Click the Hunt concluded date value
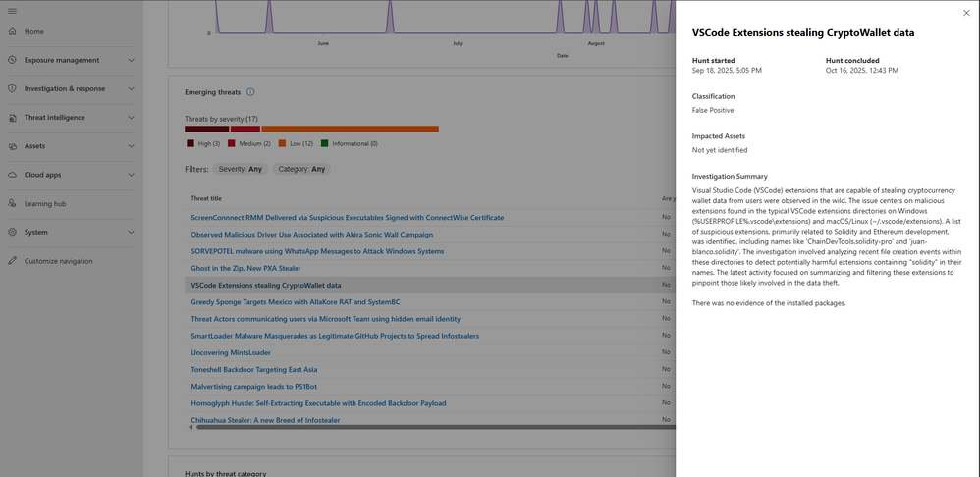980x477 pixels. 862,70
